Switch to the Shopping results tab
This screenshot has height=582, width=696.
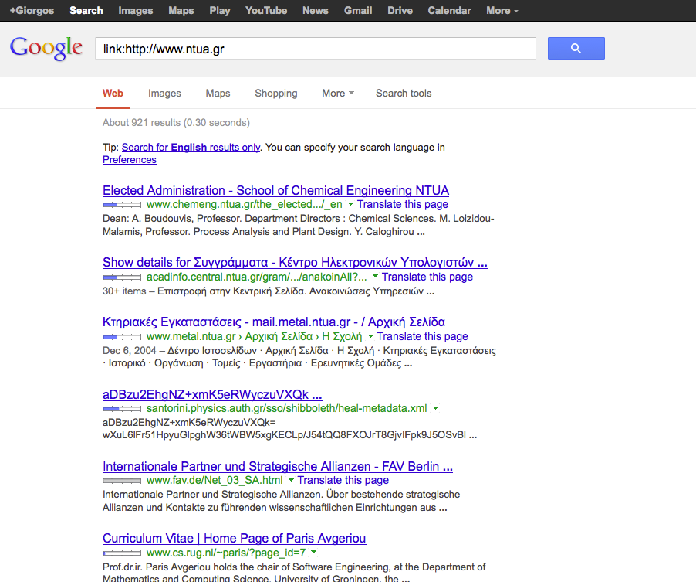point(276,93)
